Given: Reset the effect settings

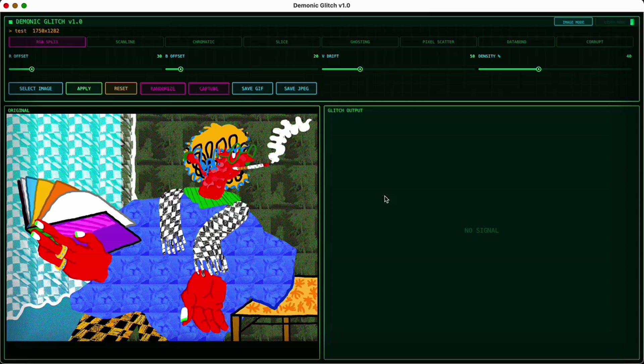Looking at the screenshot, I should tap(121, 88).
